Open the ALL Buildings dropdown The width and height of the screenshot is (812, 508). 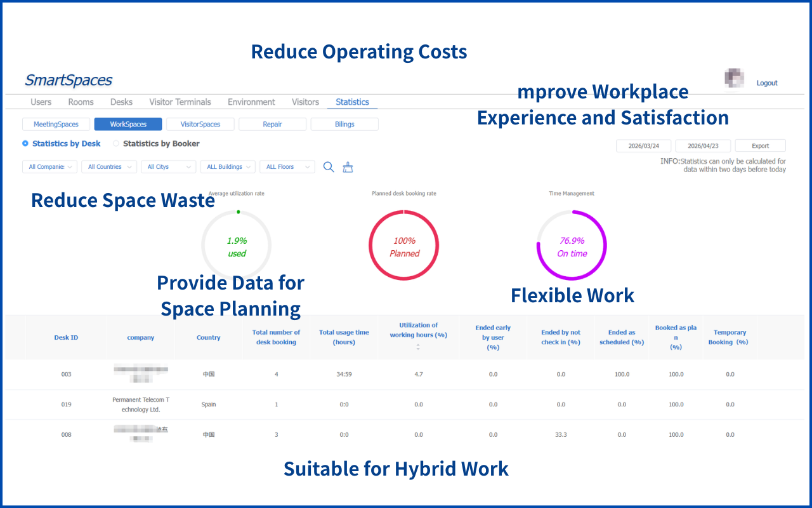click(228, 167)
